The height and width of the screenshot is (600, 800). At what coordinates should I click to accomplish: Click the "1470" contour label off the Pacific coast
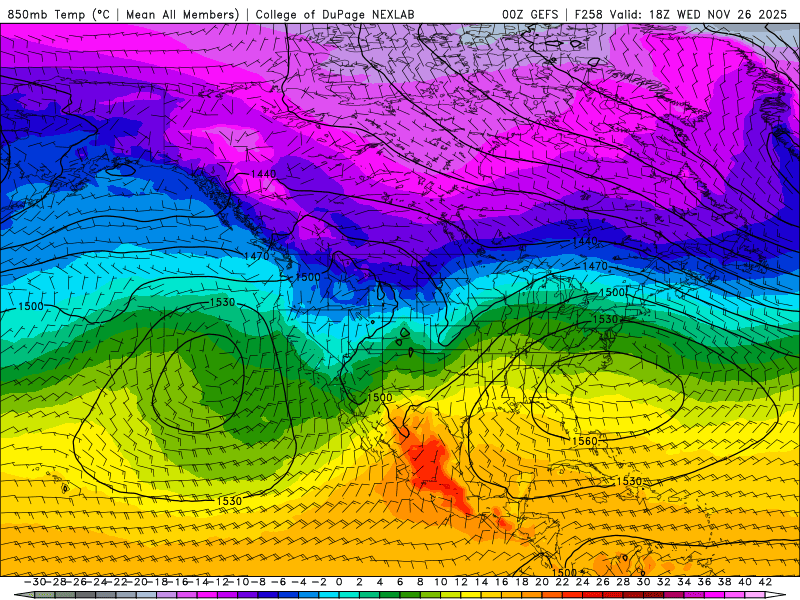257,256
